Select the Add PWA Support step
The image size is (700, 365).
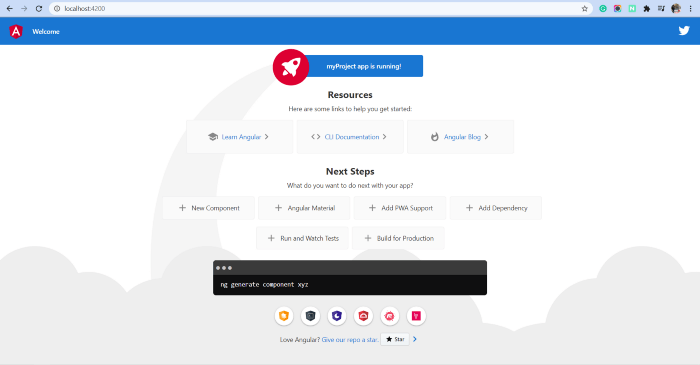(400, 208)
